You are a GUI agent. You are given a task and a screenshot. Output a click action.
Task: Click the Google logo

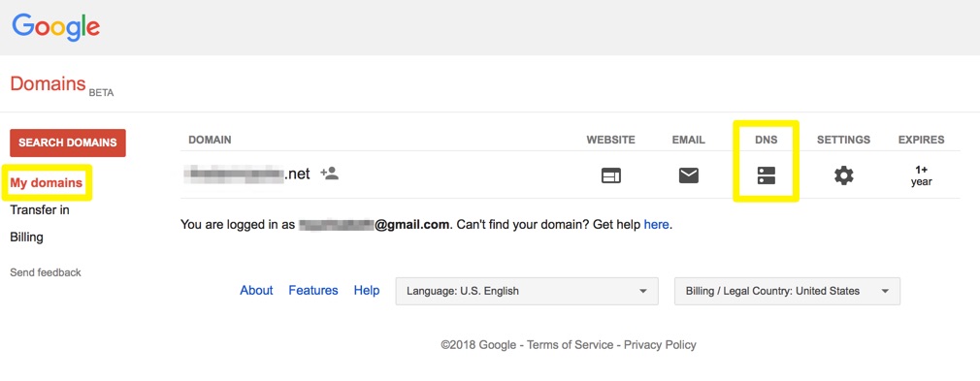(55, 26)
